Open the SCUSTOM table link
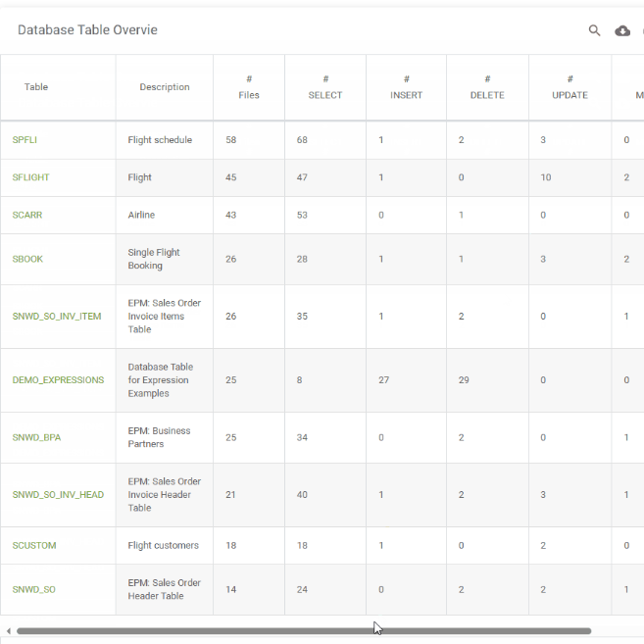This screenshot has width=644, height=644. pyautogui.click(x=34, y=545)
